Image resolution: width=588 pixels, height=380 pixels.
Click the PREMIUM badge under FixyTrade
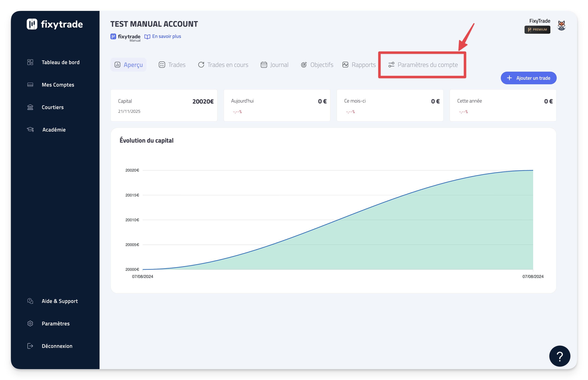(537, 30)
